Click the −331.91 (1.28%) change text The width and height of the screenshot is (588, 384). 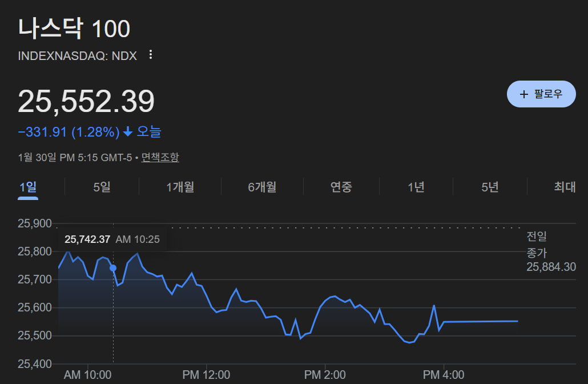(69, 132)
